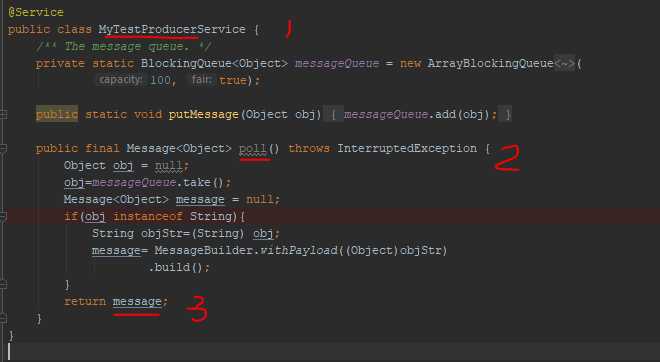Click the .build() call
Image resolution: width=660 pixels, height=362 pixels.
pyautogui.click(x=176, y=267)
